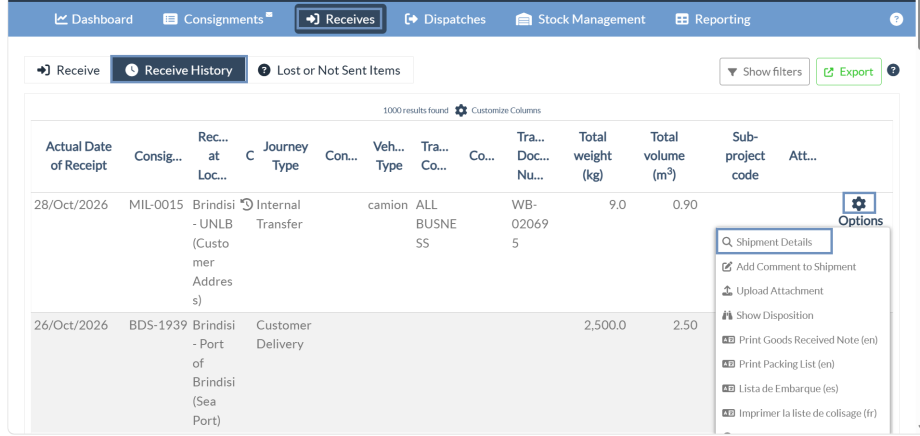Switch to the Receive sub-tab
This screenshot has height=436, width=920.
pyautogui.click(x=67, y=70)
